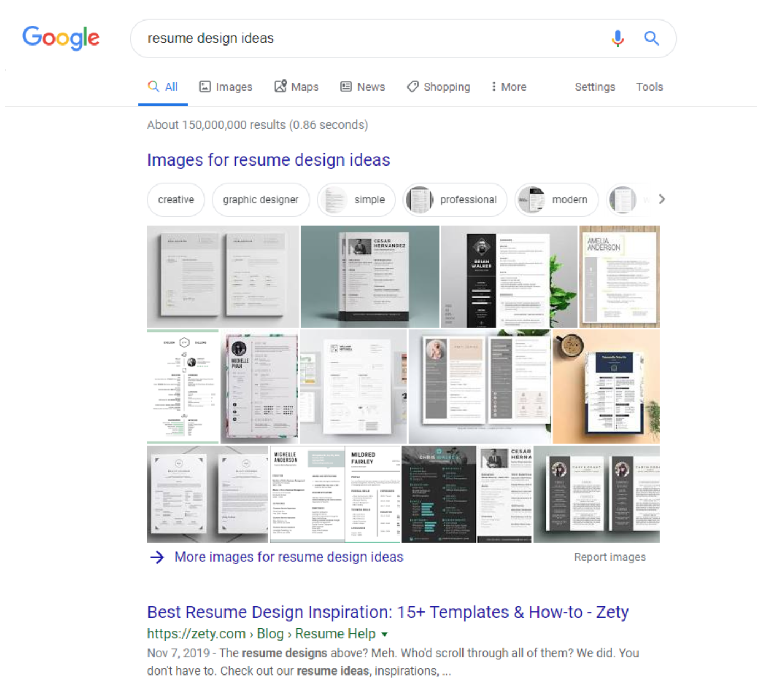Open the News tab
This screenshot has width=757, height=700.
click(x=362, y=87)
